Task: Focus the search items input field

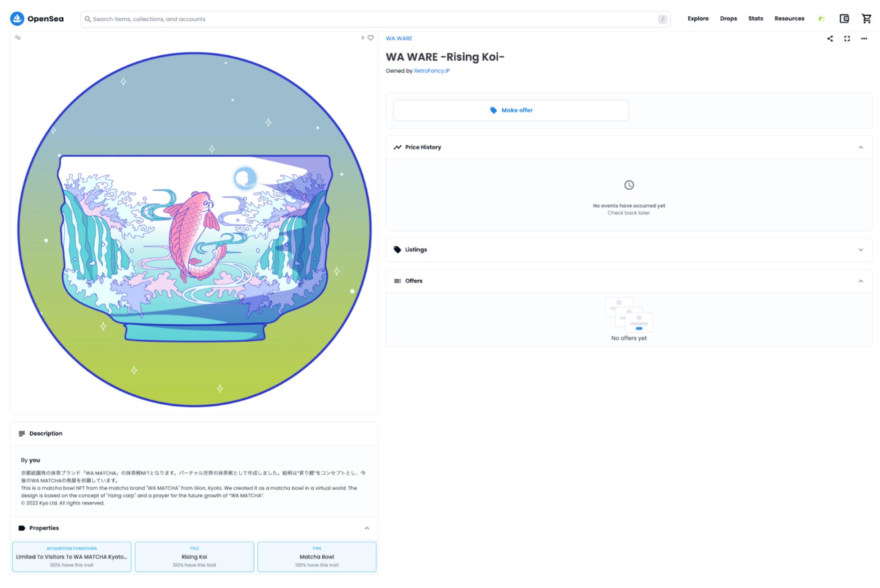Action: point(375,19)
